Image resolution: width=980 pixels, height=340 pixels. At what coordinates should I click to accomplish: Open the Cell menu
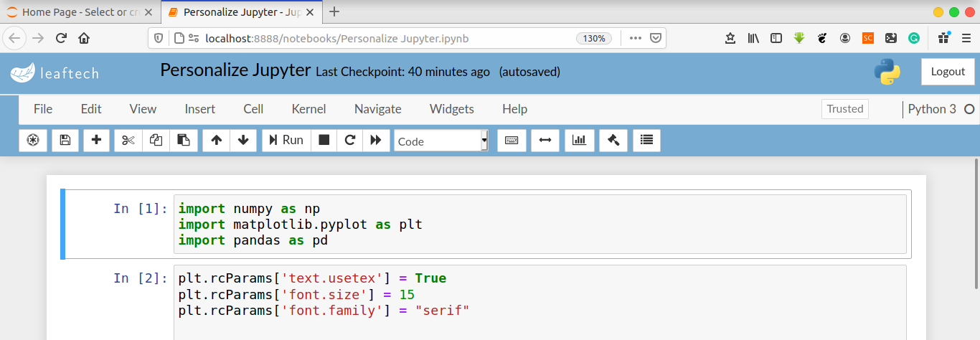(253, 109)
